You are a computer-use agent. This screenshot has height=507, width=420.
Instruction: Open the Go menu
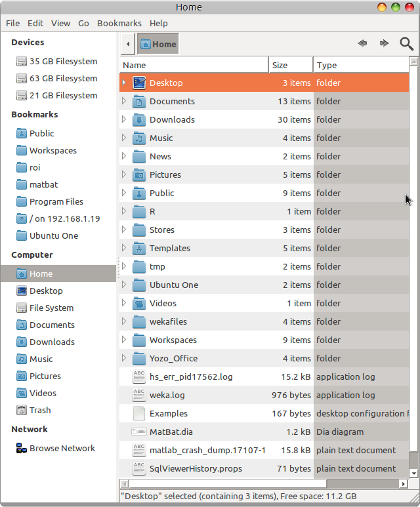[83, 23]
